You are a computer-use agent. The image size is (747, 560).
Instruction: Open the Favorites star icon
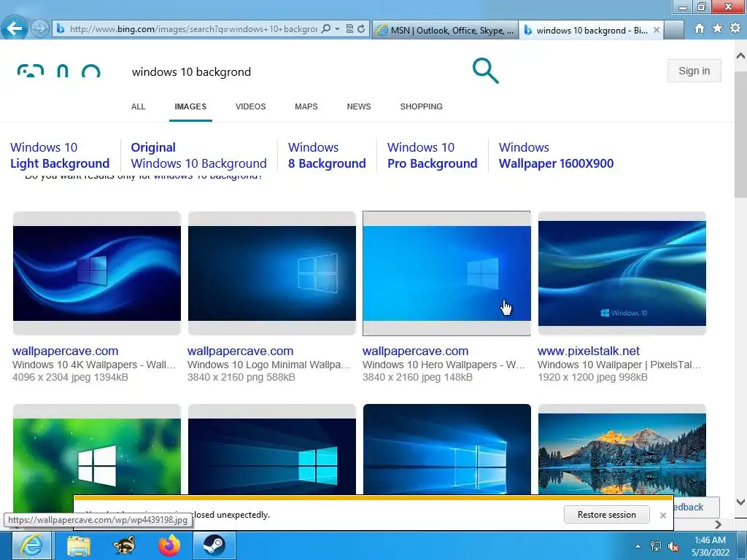click(717, 28)
